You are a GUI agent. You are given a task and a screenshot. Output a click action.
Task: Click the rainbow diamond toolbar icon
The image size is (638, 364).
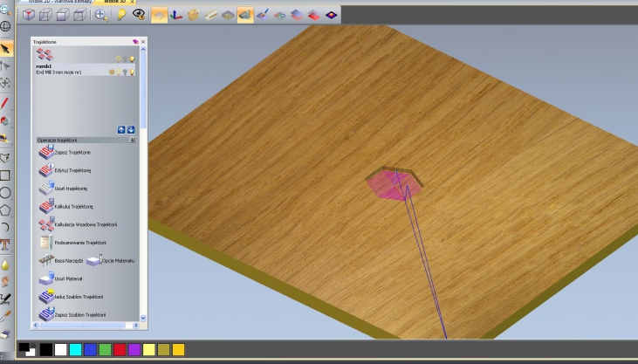tap(331, 15)
